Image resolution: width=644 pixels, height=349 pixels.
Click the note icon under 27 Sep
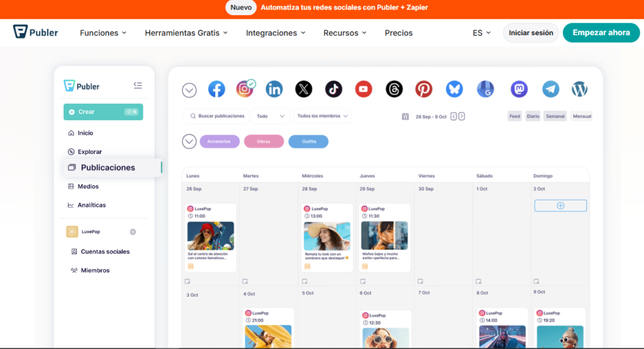pyautogui.click(x=245, y=281)
